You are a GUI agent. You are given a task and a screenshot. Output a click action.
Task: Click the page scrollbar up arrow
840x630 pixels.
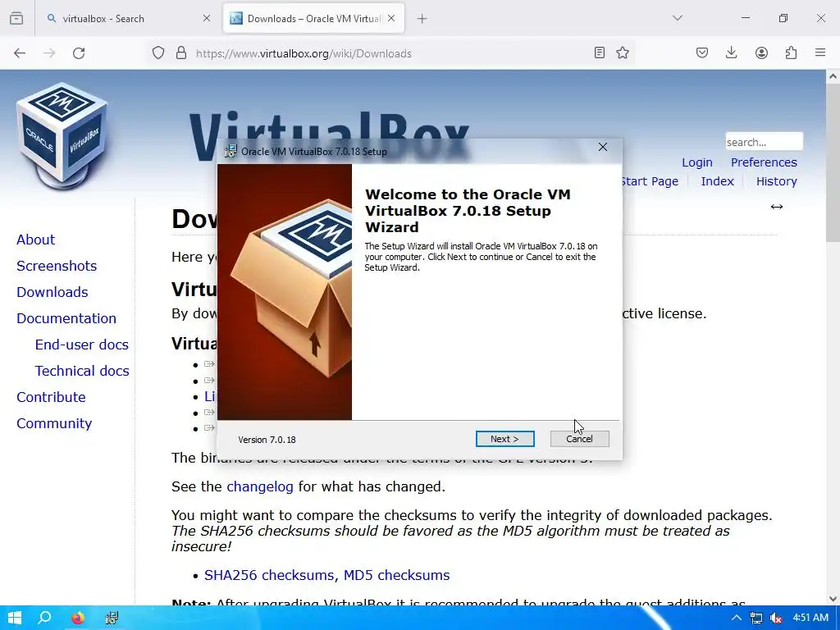click(833, 76)
